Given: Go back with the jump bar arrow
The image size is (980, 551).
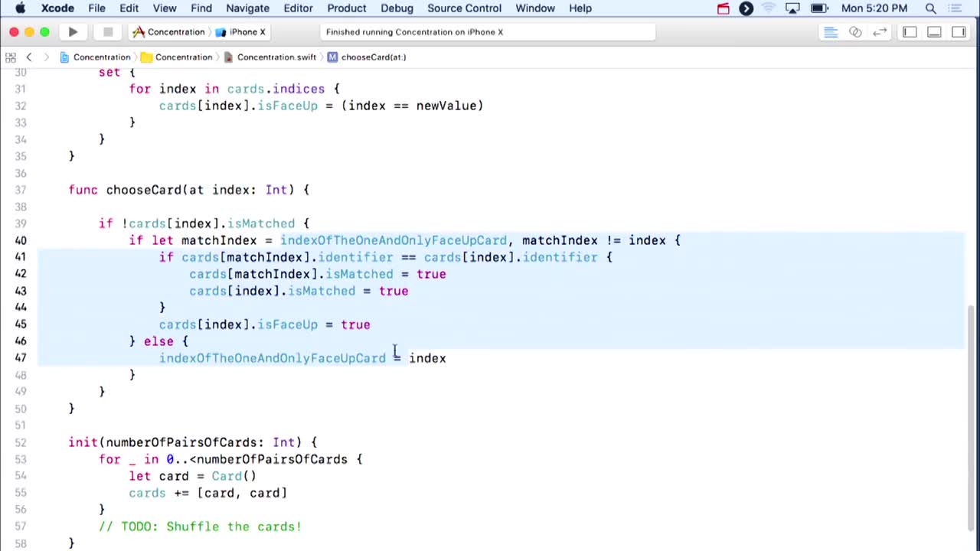Looking at the screenshot, I should [29, 57].
